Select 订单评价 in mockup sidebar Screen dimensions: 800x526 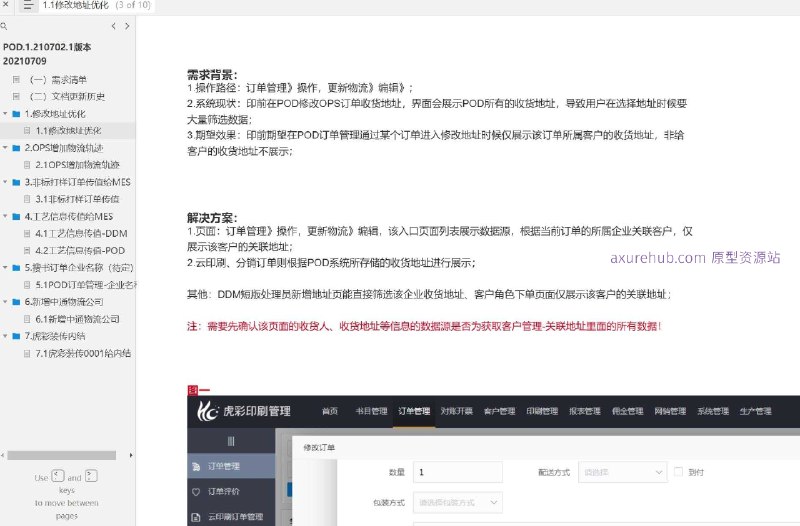(x=231, y=492)
